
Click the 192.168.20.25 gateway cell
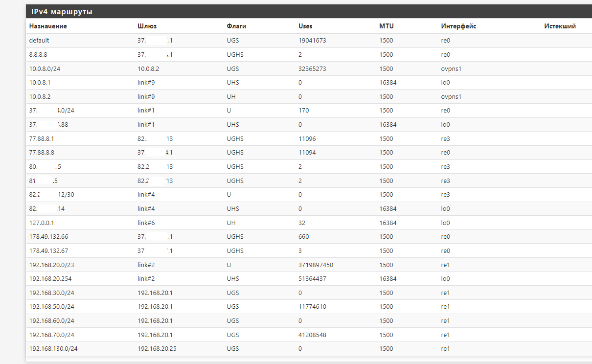coord(157,349)
